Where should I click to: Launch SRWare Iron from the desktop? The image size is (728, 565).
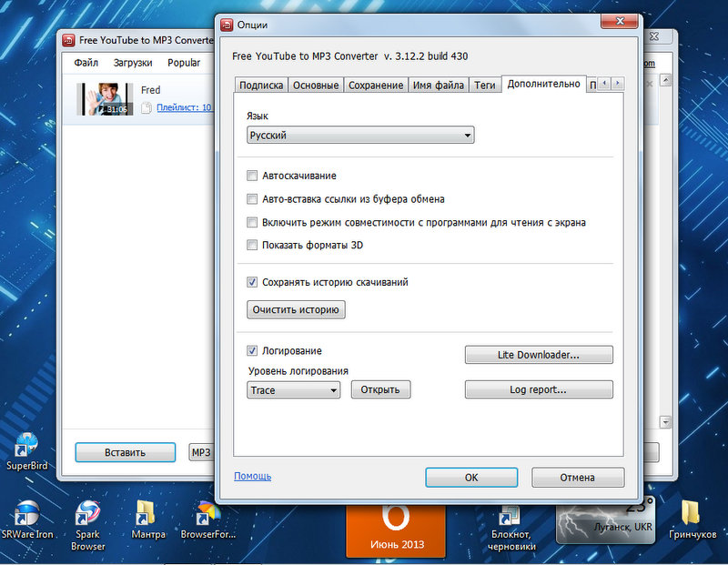point(27,519)
